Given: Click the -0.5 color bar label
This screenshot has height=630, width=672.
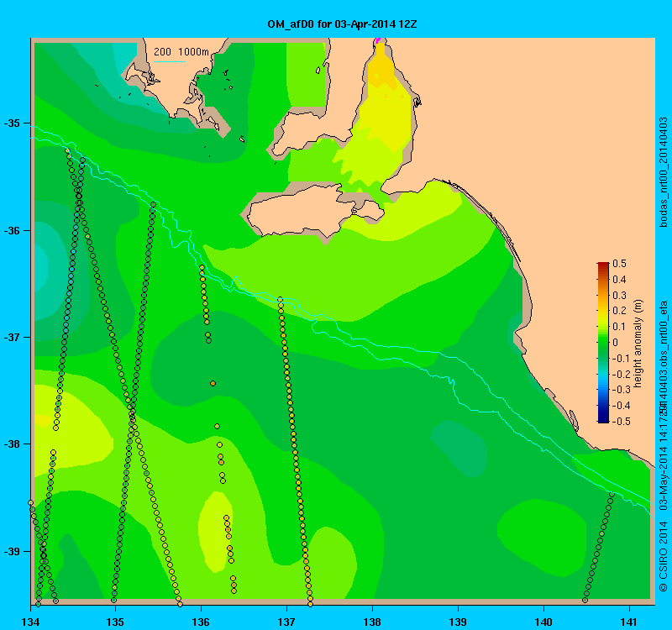Looking at the screenshot, I should click(x=620, y=422).
